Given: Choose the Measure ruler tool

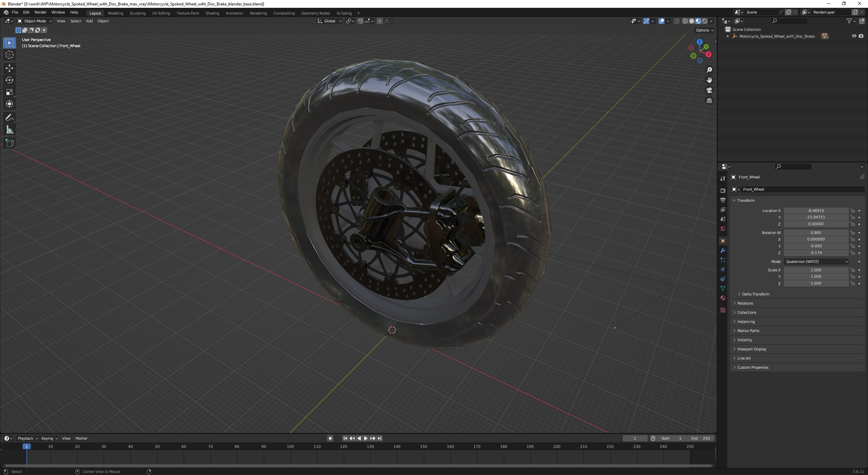Looking at the screenshot, I should [x=9, y=130].
